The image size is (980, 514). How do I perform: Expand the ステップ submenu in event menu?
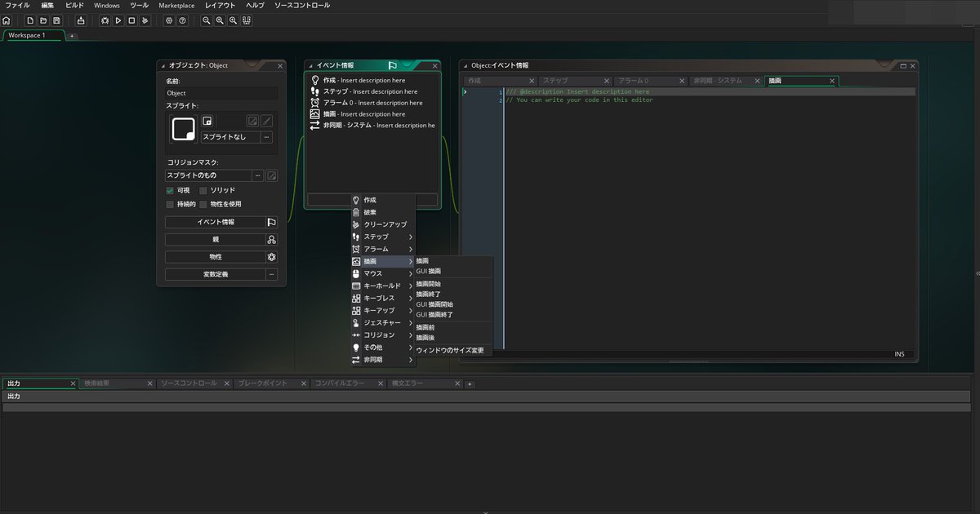(384, 237)
